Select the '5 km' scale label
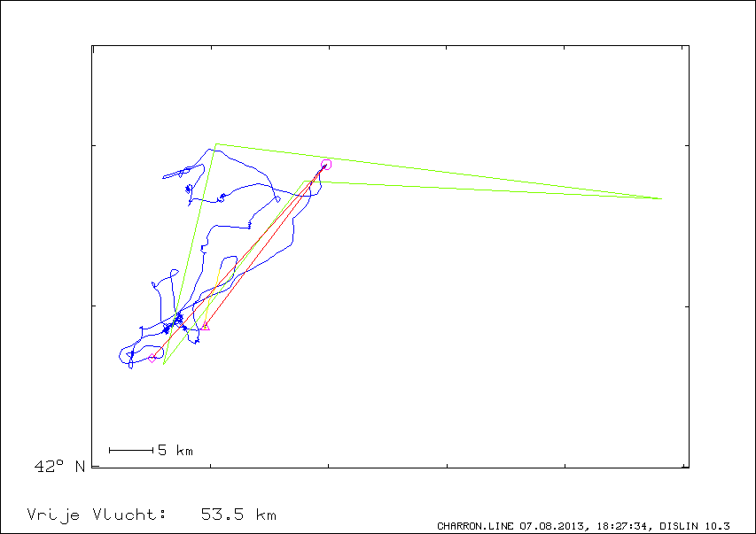The height and width of the screenshot is (534, 756). click(175, 451)
